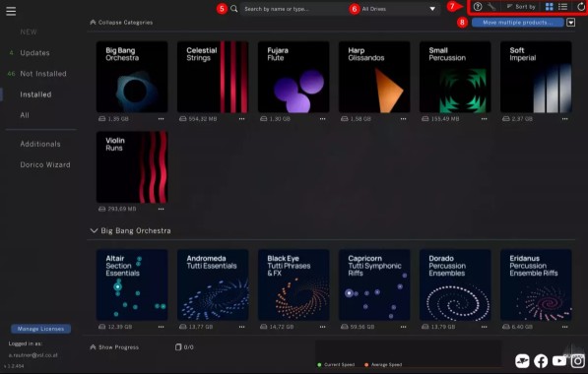The height and width of the screenshot is (374, 588).
Task: Collapse the Big Bang Orchestra category
Action: click(94, 230)
